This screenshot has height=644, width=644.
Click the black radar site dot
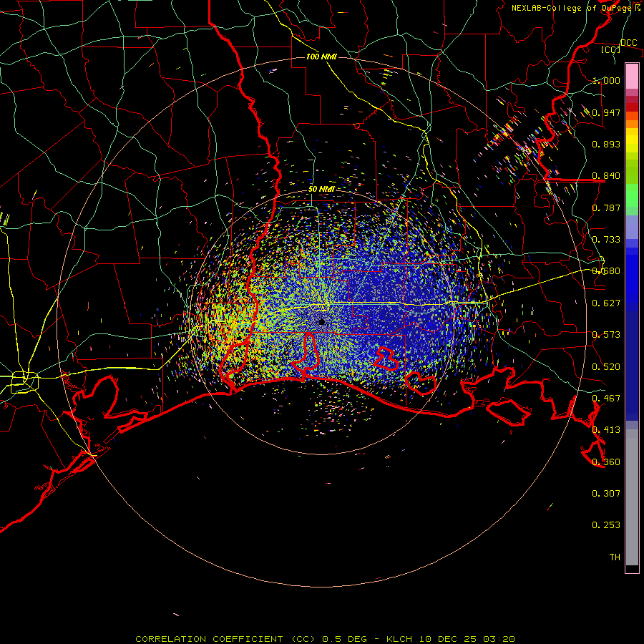[322, 322]
